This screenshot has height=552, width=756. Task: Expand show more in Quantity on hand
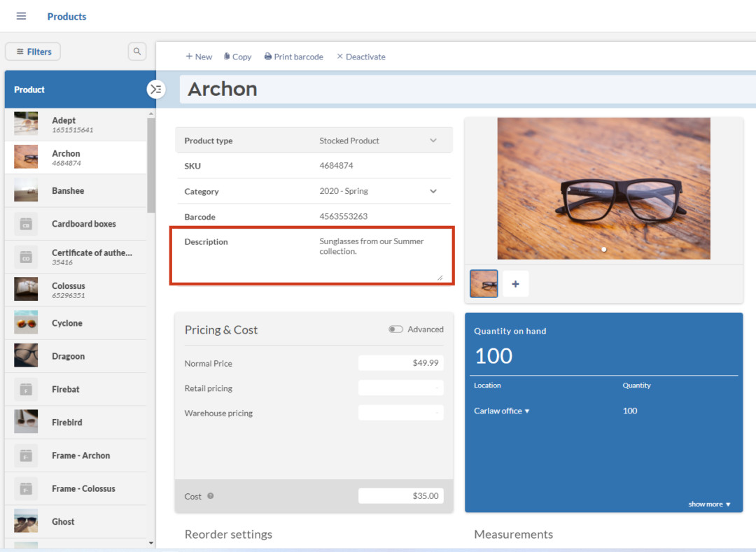click(710, 503)
